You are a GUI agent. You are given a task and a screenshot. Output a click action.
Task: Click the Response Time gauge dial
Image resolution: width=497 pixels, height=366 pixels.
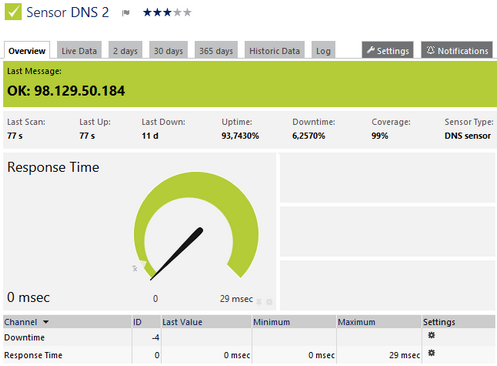pyautogui.click(x=196, y=226)
